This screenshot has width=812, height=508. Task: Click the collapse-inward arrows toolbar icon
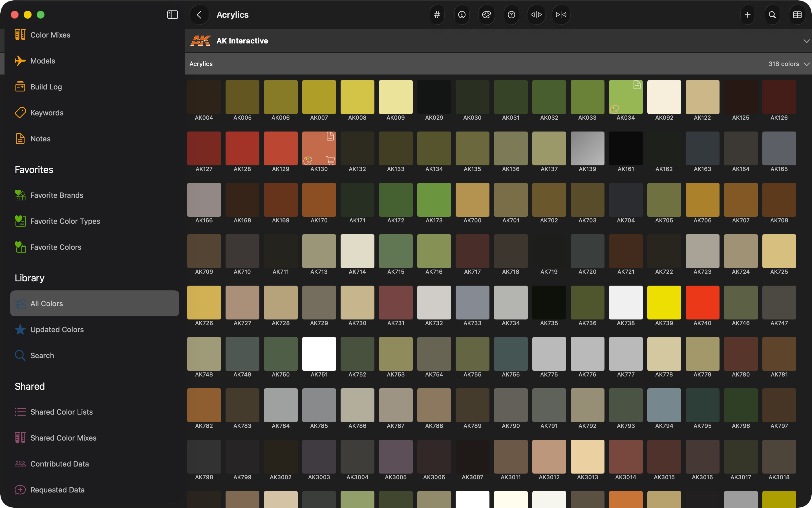click(x=561, y=15)
